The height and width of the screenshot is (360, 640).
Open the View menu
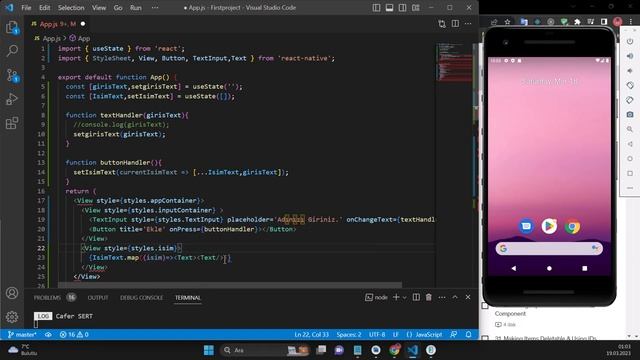coord(99,7)
